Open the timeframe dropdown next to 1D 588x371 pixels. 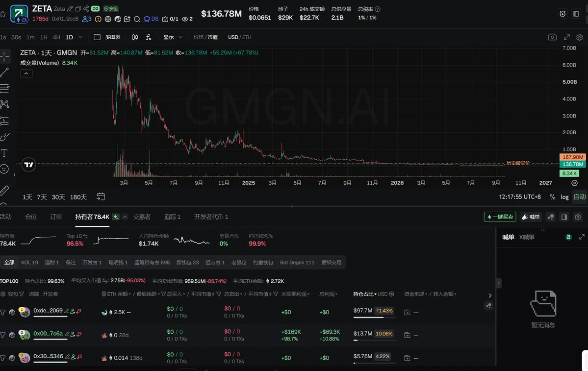(x=80, y=37)
